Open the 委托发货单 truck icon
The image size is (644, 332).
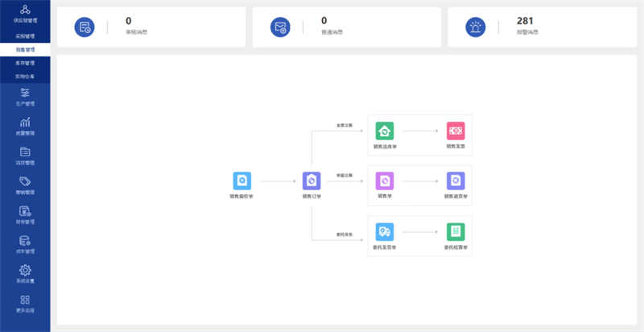coord(385,232)
